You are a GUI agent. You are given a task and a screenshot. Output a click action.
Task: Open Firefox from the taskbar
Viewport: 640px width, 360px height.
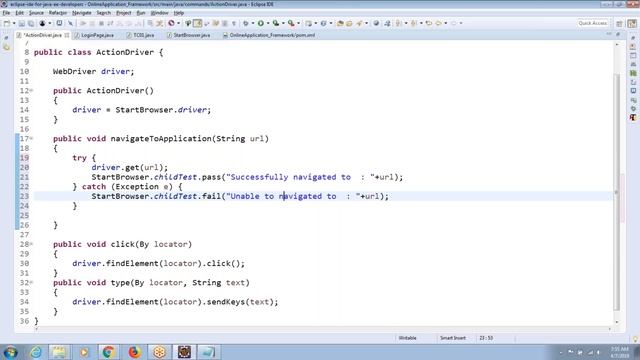(134, 352)
